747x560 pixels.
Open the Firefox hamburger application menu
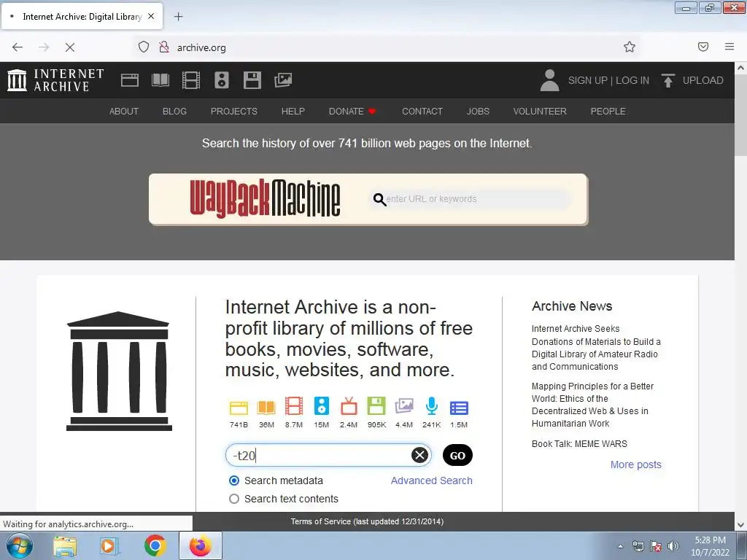point(729,47)
